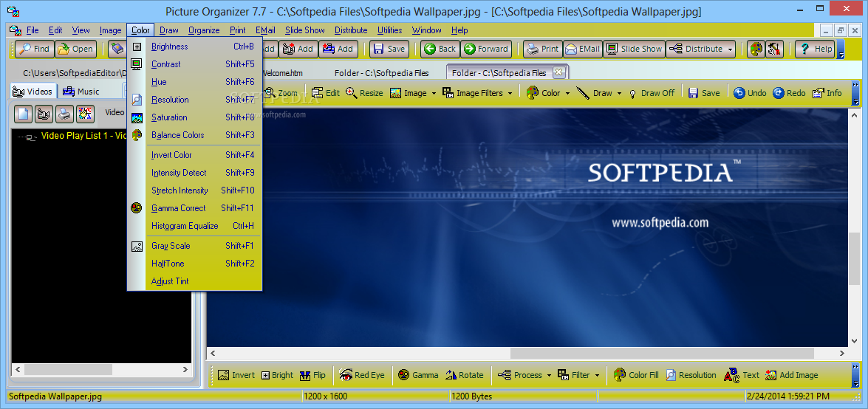
Task: Open the Organize menu
Action: [x=204, y=30]
